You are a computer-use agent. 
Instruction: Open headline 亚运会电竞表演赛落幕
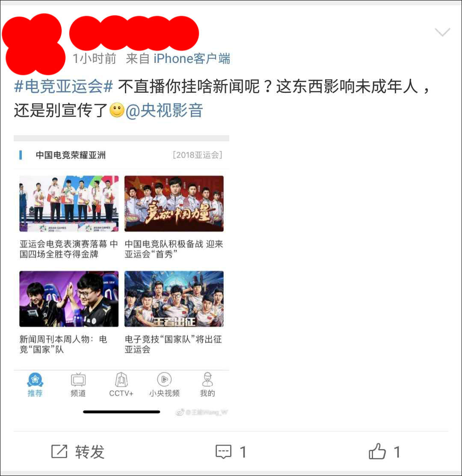pos(68,249)
